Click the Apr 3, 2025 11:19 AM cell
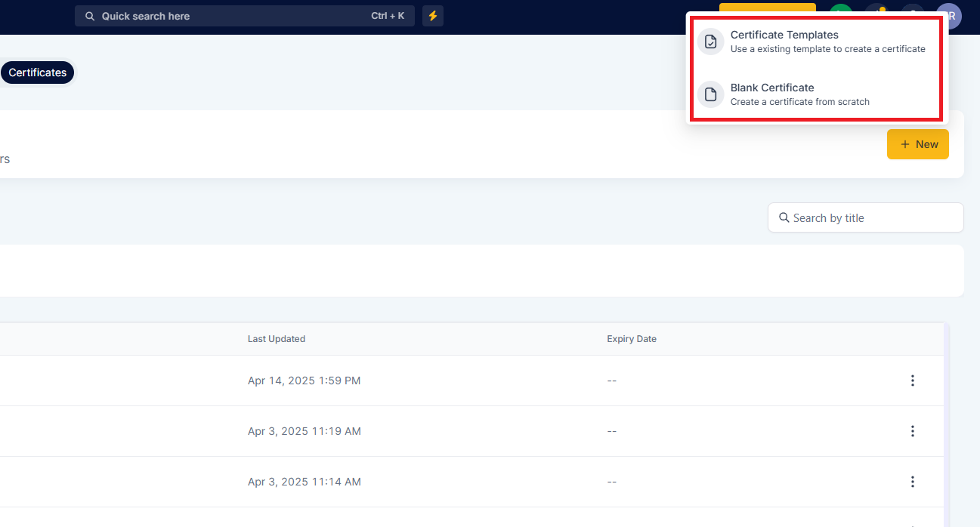This screenshot has height=527, width=980. [x=304, y=431]
